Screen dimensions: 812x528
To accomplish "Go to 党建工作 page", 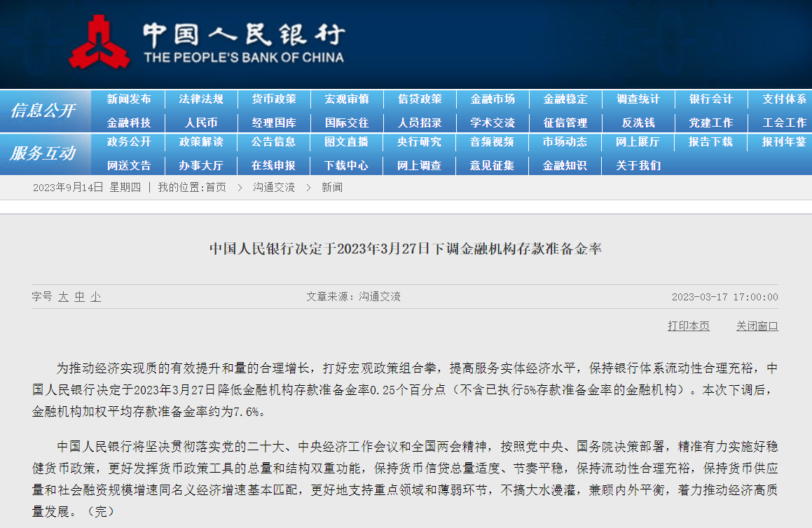I will point(711,123).
